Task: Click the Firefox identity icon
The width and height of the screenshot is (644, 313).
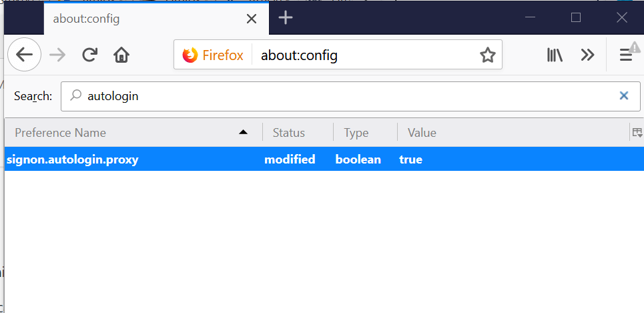Action: [191, 55]
